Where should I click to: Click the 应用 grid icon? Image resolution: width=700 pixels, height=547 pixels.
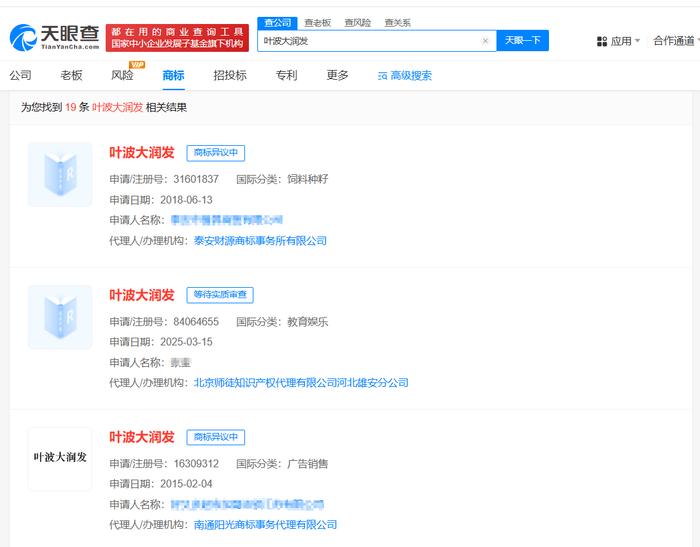[x=601, y=42]
